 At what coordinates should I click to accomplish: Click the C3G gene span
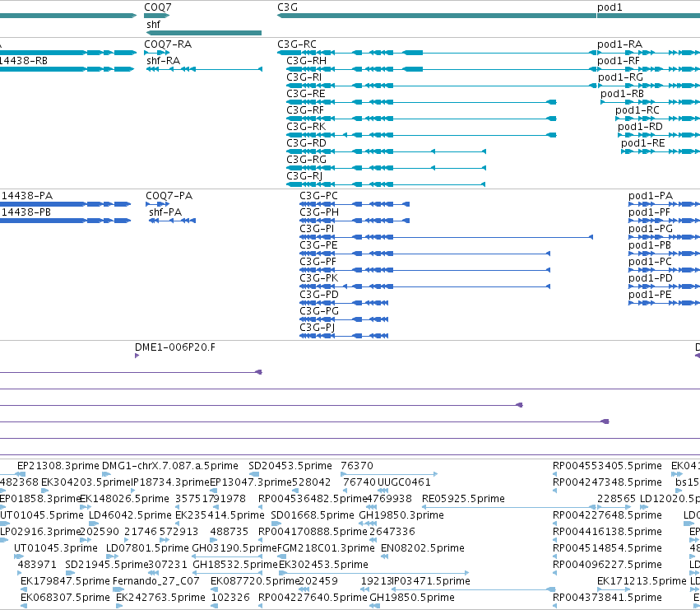point(437,16)
